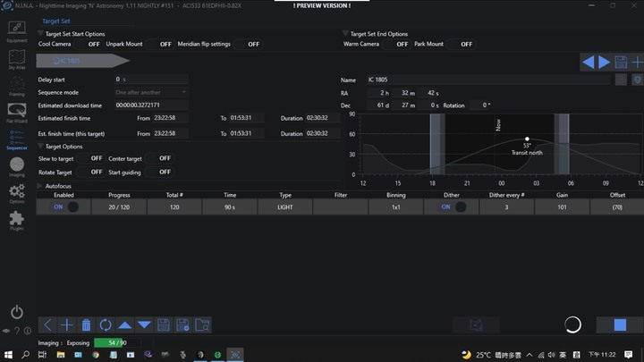Click the Options gears icon

(16, 193)
